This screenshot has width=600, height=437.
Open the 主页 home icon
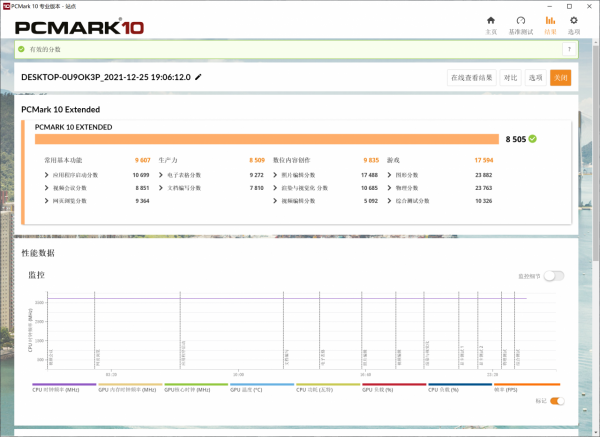(490, 24)
